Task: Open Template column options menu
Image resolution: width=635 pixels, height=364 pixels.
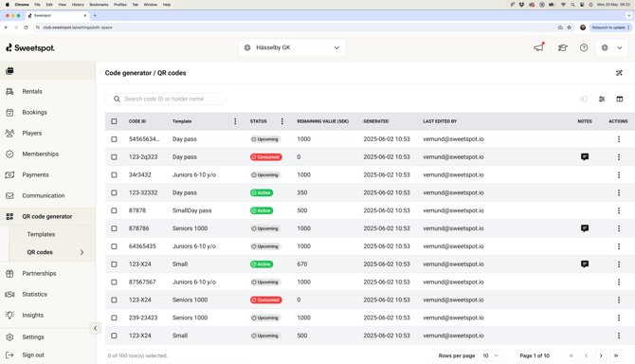Action: (x=235, y=121)
